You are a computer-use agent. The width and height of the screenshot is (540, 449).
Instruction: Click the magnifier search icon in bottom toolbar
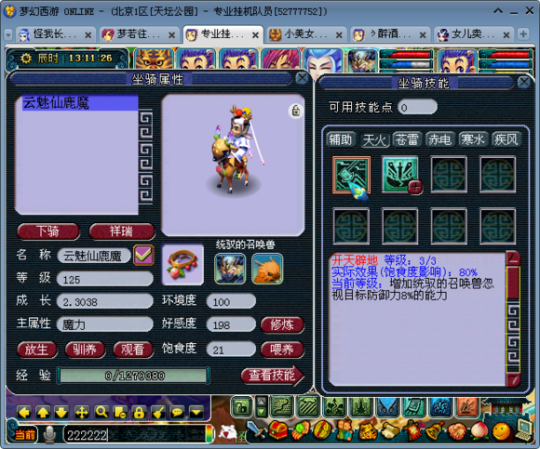click(x=101, y=412)
